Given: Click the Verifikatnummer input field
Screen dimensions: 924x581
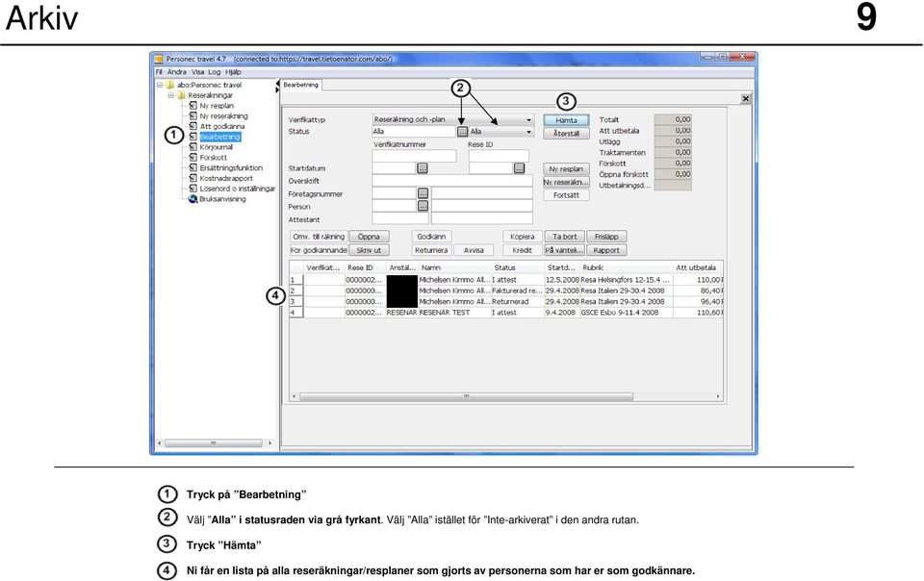Looking at the screenshot, I should tap(414, 156).
